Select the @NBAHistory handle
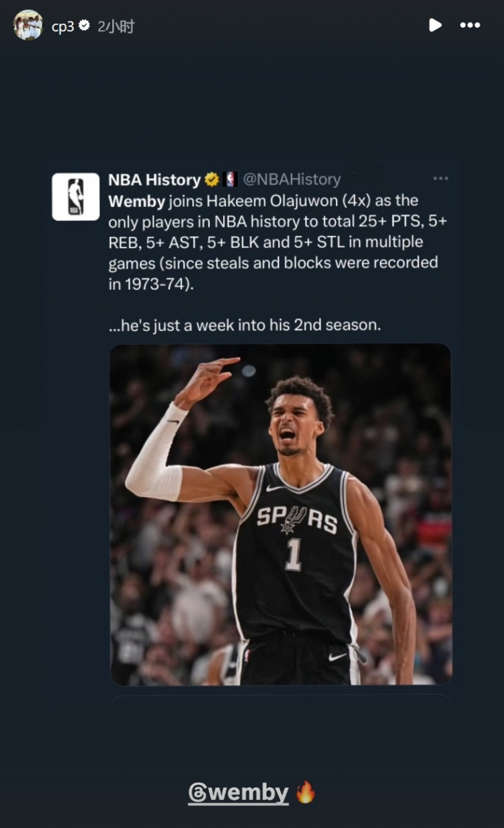Viewport: 504px width, 828px height. 291,180
